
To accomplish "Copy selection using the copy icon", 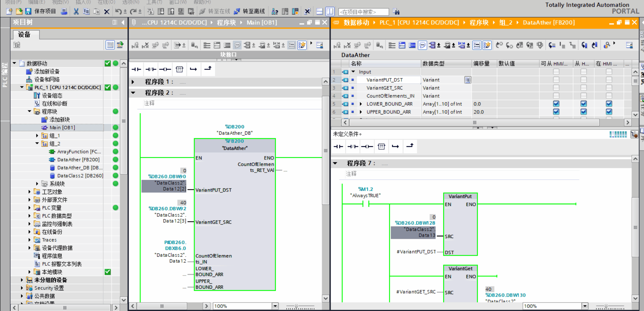I will (86, 11).
